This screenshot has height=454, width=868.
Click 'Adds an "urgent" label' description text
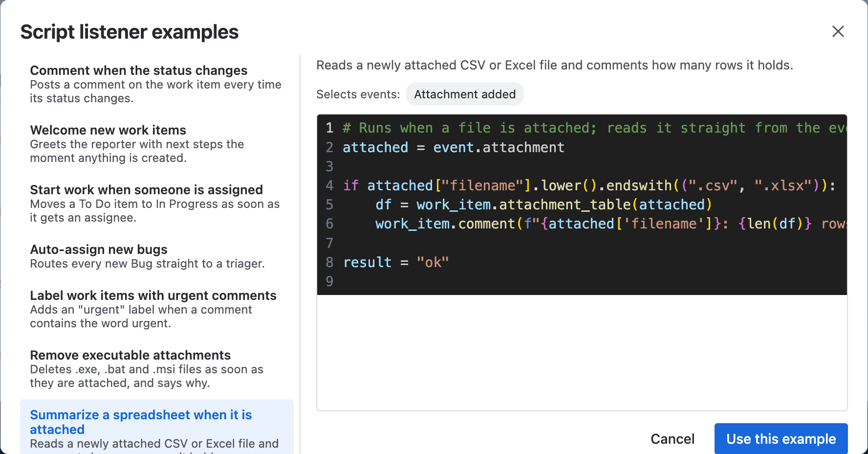point(141,317)
